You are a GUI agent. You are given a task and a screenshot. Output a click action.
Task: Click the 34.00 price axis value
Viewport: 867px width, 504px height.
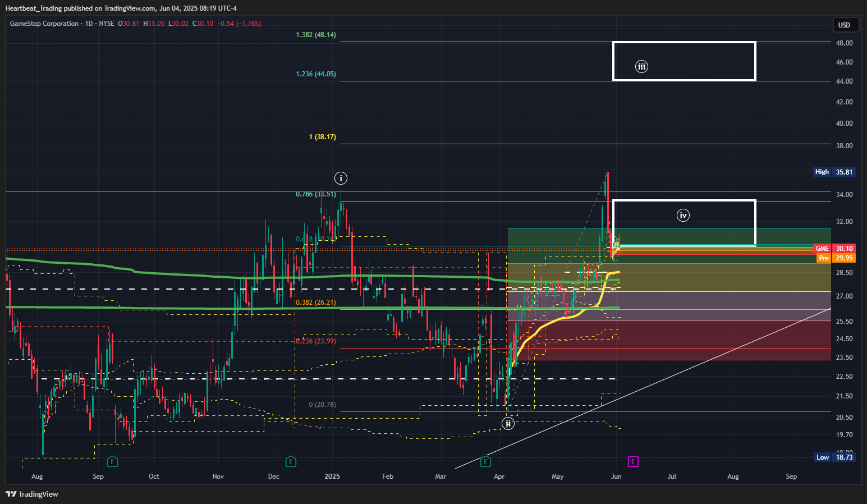tap(844, 195)
